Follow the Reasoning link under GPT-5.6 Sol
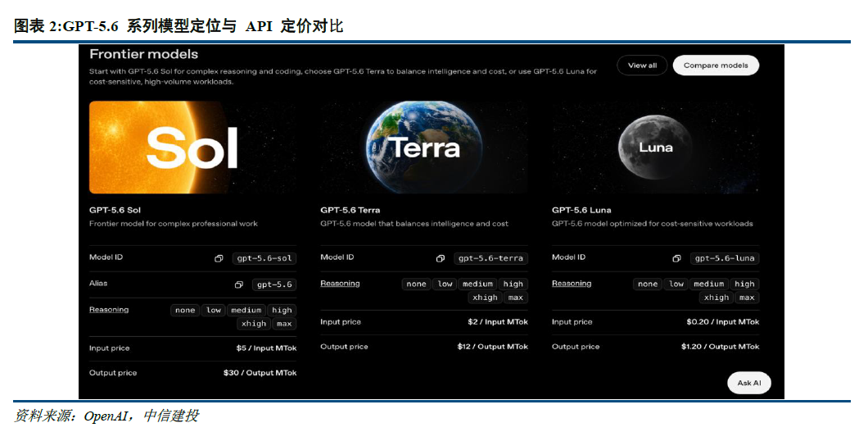 tap(109, 310)
